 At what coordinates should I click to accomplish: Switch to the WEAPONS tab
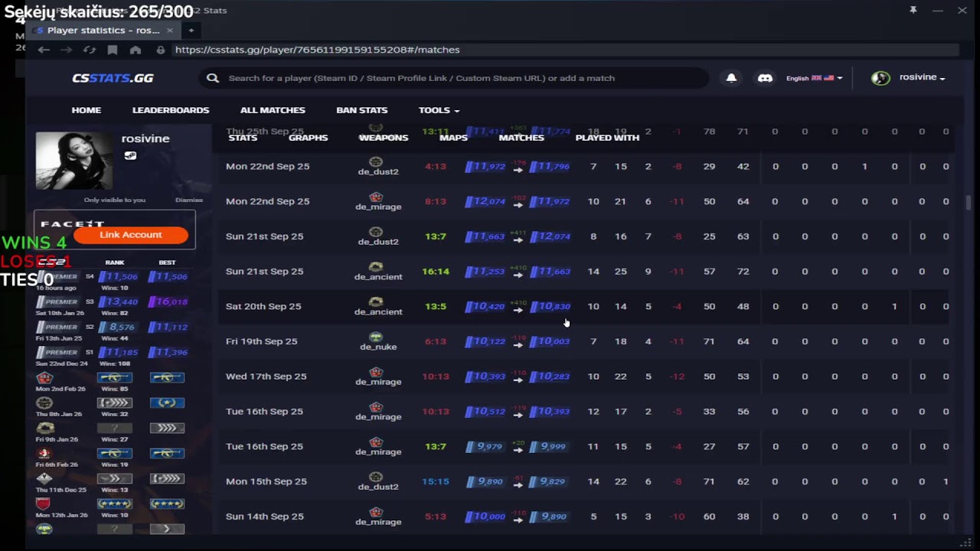(x=384, y=138)
